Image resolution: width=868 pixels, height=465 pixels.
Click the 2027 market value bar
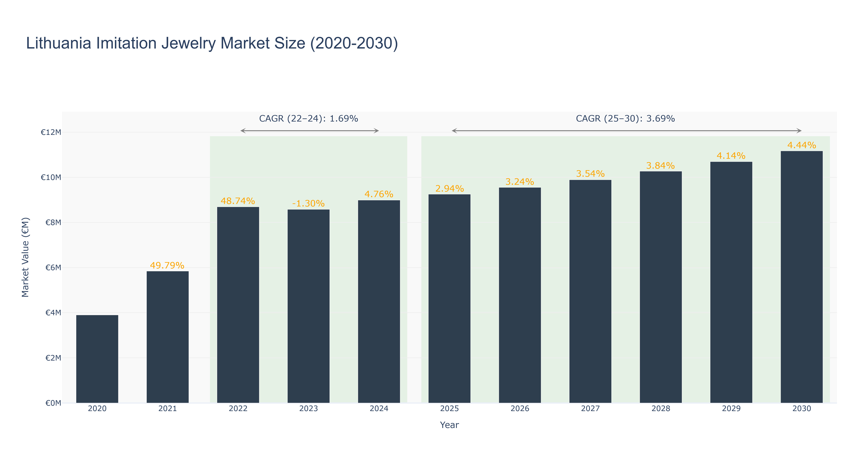click(x=590, y=291)
